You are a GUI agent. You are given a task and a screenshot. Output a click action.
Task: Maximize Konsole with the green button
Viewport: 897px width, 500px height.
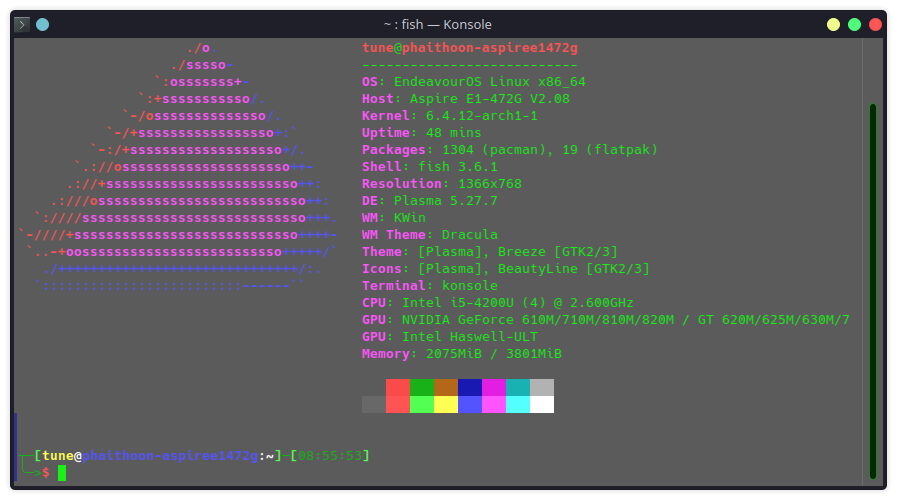(x=855, y=25)
